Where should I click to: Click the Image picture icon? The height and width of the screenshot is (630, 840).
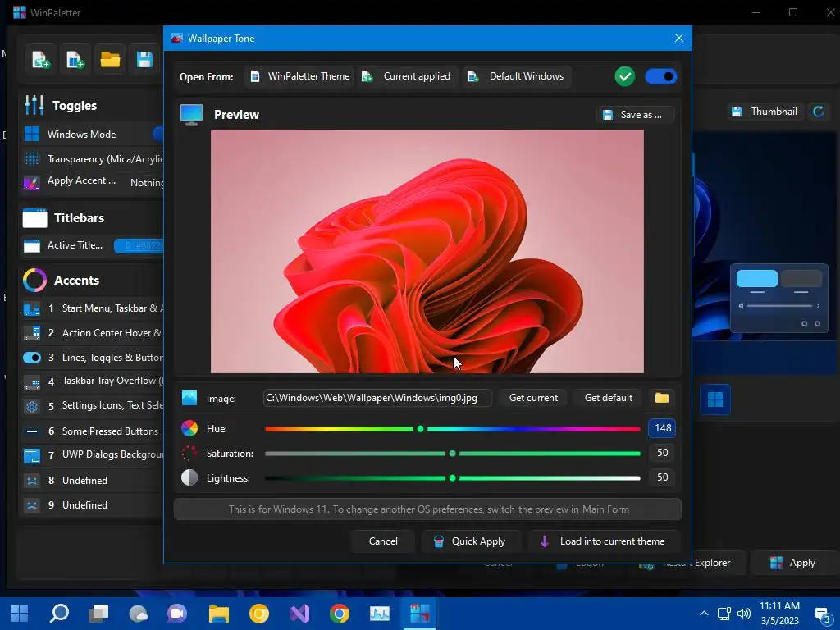pos(189,398)
